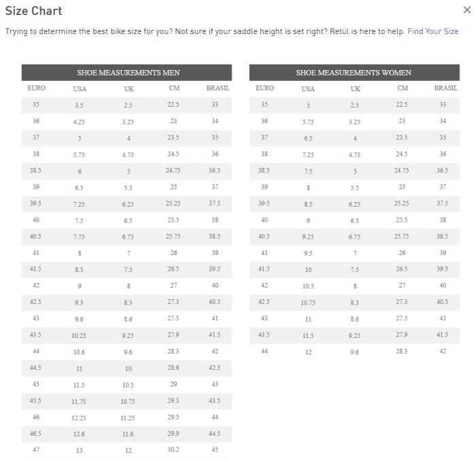Image resolution: width=476 pixels, height=459 pixels.
Task: Click the Shoe Measurements Men table header
Action: pos(127,73)
